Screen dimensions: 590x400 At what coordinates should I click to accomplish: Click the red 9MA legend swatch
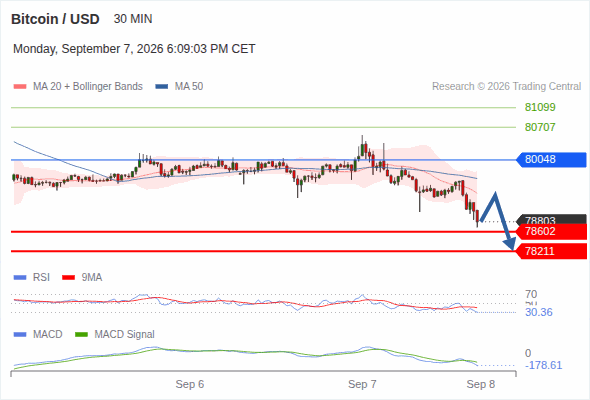(x=68, y=278)
